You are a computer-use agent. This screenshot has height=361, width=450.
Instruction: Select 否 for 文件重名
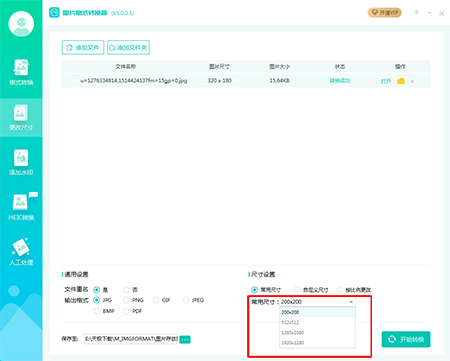coord(126,289)
